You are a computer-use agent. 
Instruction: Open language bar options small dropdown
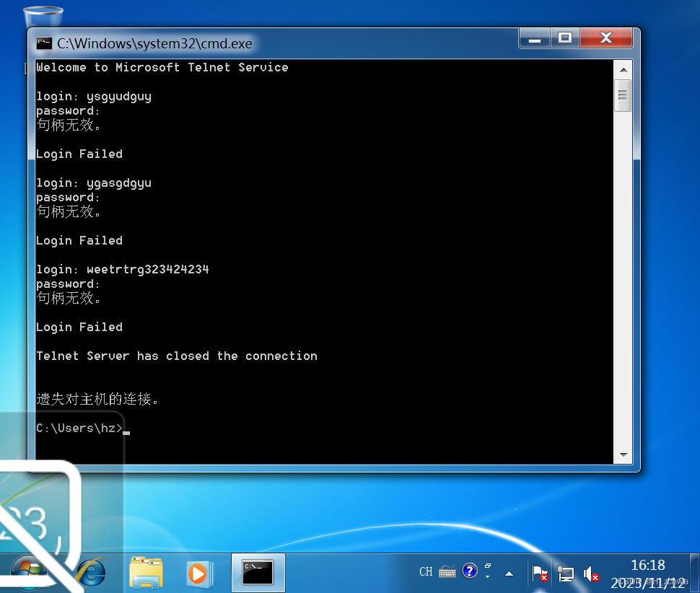488,571
